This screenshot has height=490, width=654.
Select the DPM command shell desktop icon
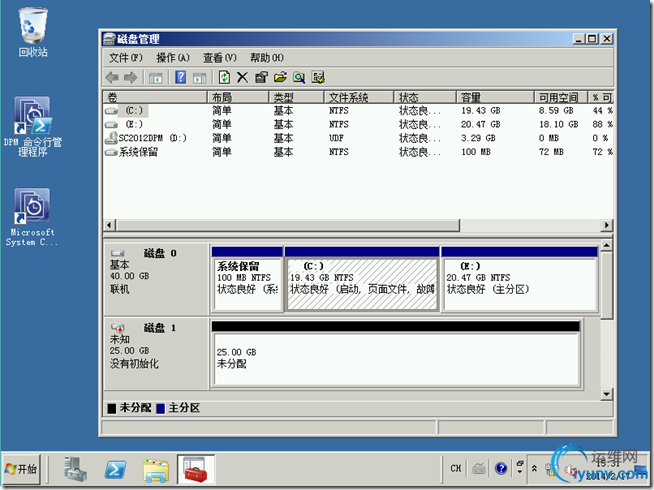(33, 126)
